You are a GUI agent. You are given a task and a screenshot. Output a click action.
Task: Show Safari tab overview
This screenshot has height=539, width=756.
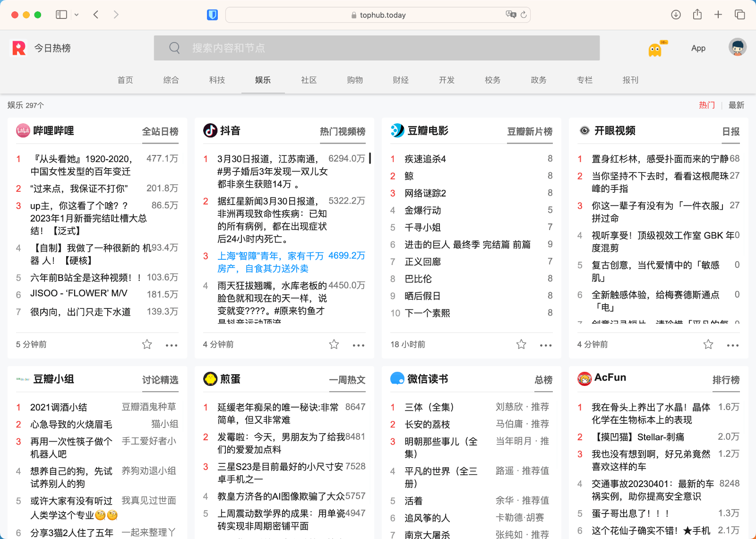click(739, 15)
